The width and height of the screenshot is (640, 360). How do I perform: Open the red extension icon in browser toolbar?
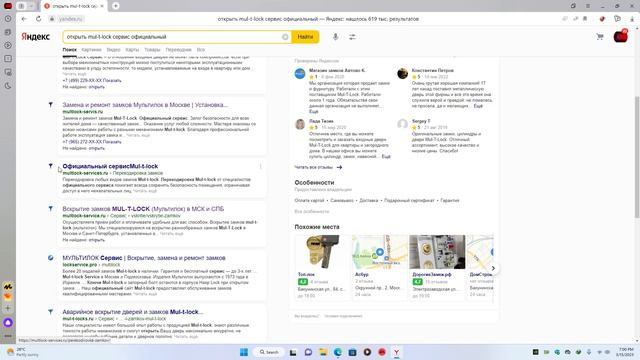point(602,19)
